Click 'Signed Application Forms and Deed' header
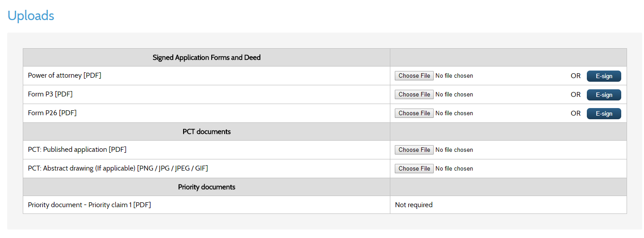 [206, 58]
